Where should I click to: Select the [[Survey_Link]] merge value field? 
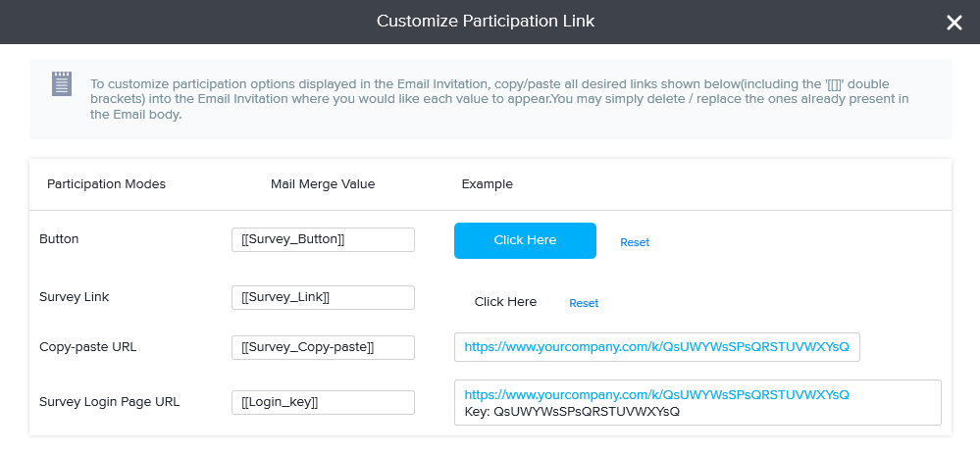tap(323, 297)
